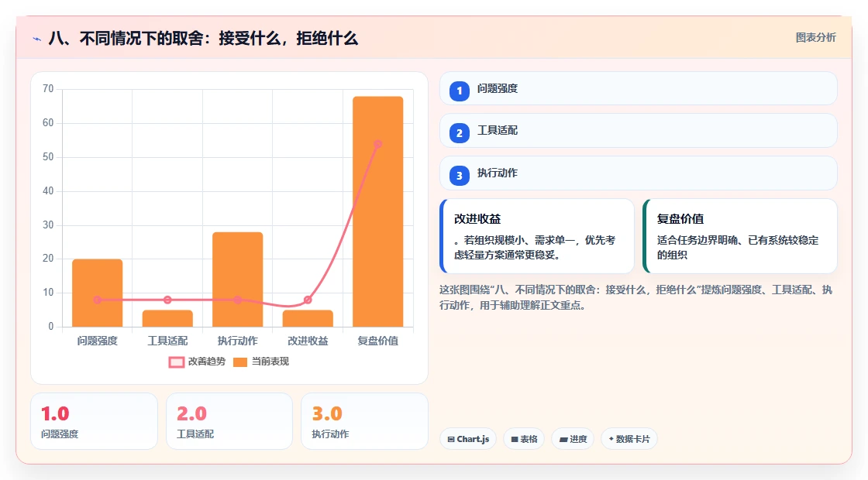Click the numbered badge 3 for 执行动作
Viewport: 868px width, 480px height.
[460, 176]
